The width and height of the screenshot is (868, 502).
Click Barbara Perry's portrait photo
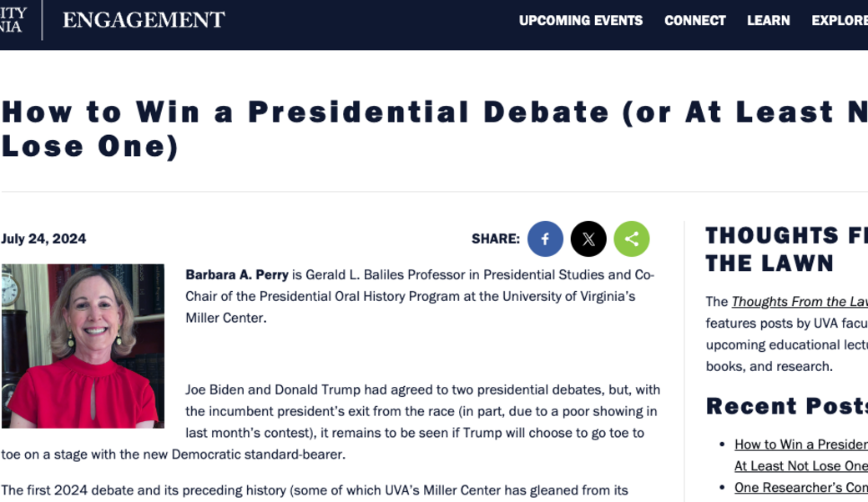83,345
